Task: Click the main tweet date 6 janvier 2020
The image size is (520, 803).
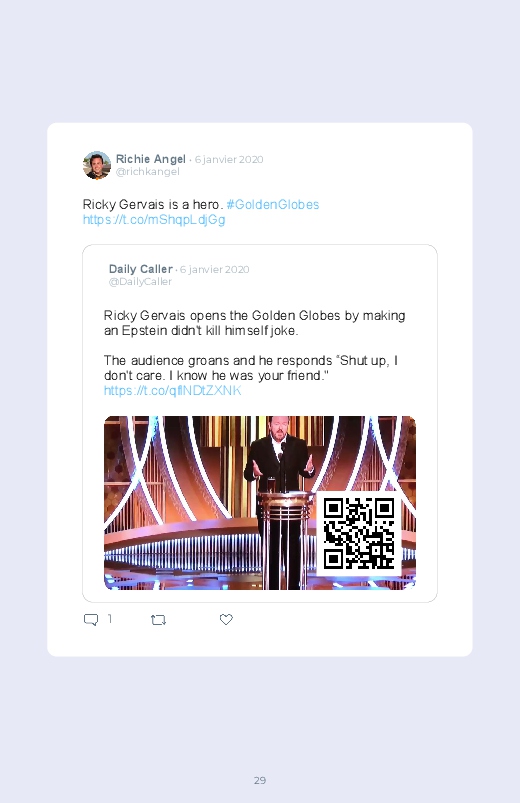Action: [229, 159]
